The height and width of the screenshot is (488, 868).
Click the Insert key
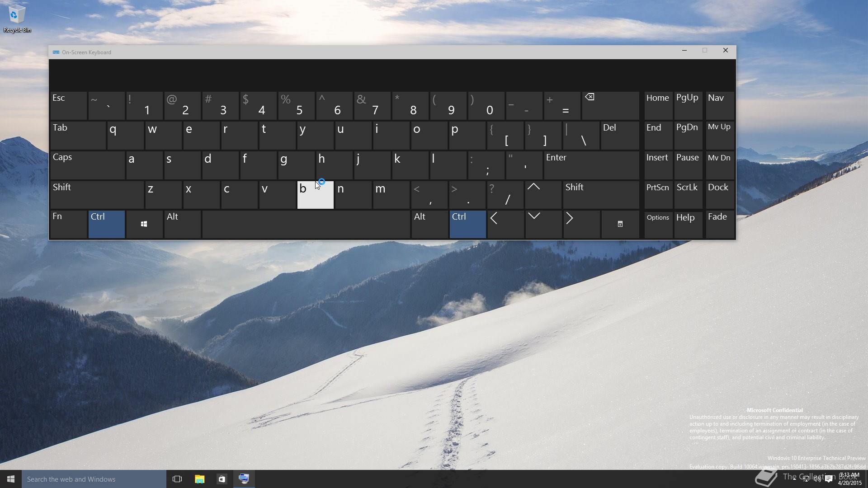pyautogui.click(x=658, y=165)
